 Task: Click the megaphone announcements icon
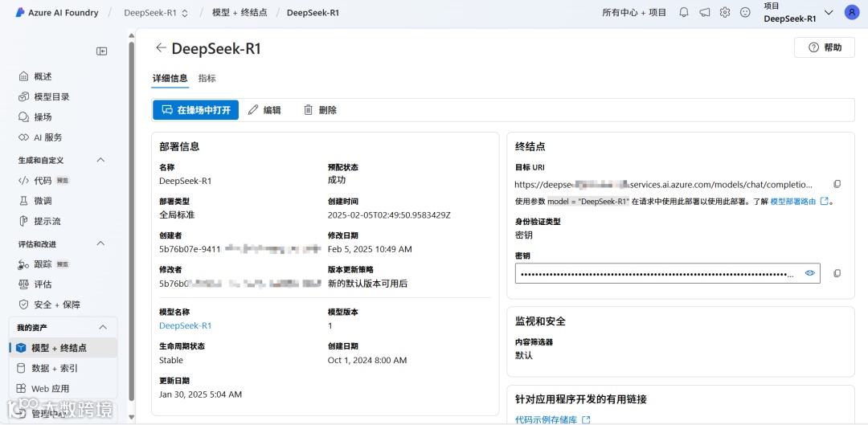pos(704,12)
